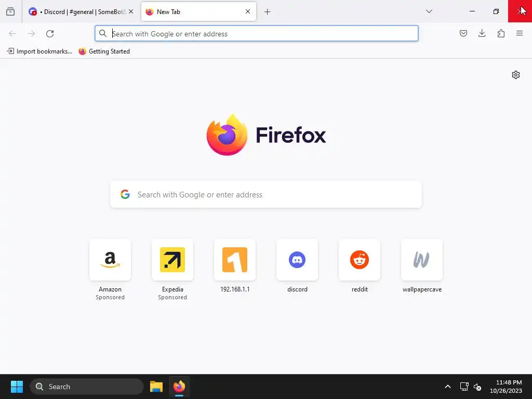
Task: Open a new tab with plus button
Action: pyautogui.click(x=268, y=12)
